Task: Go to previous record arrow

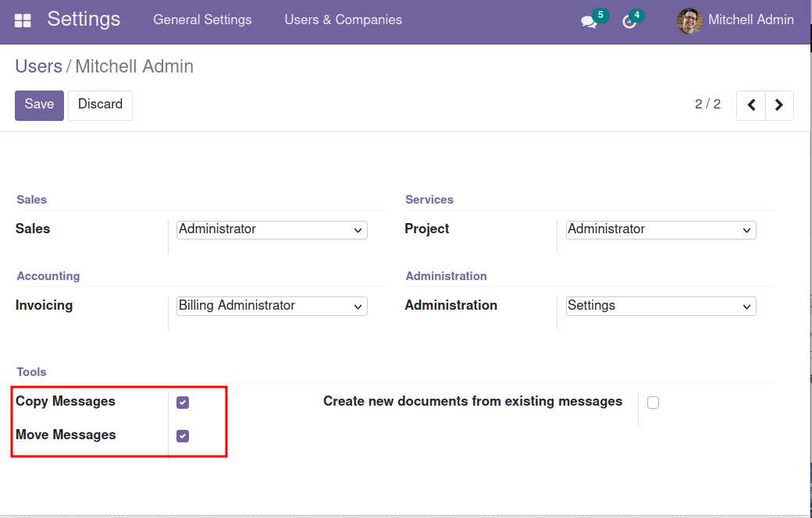Action: point(751,105)
